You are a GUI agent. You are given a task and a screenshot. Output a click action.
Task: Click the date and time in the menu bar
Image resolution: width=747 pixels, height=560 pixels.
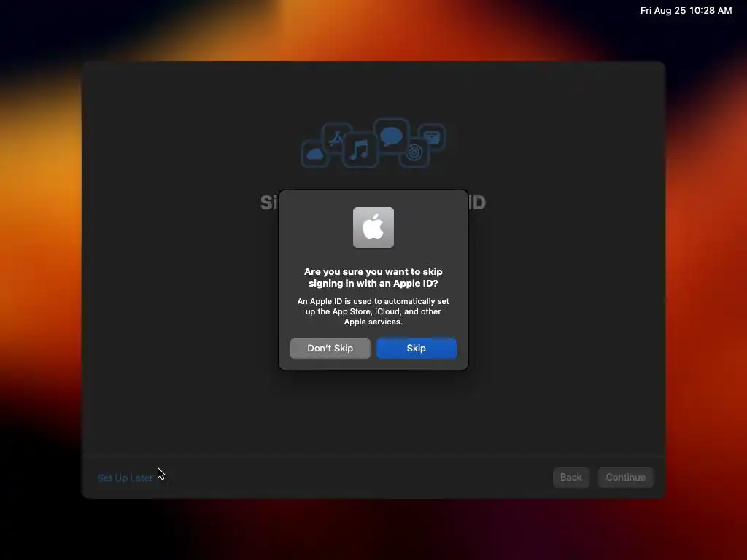(x=686, y=10)
